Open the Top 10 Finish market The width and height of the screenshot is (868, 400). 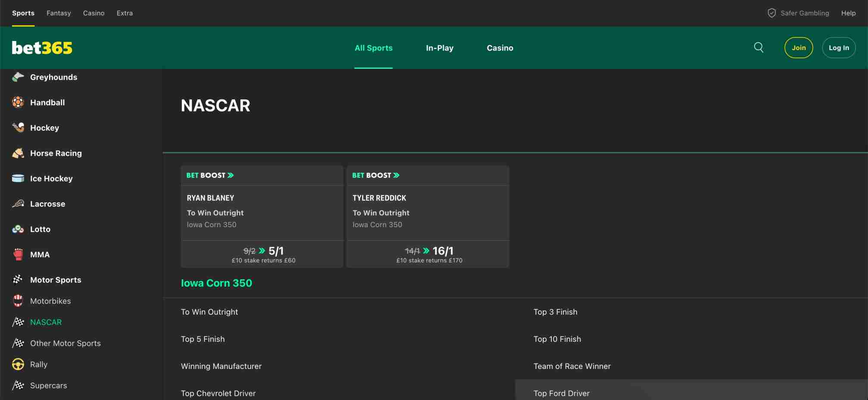[x=557, y=339]
